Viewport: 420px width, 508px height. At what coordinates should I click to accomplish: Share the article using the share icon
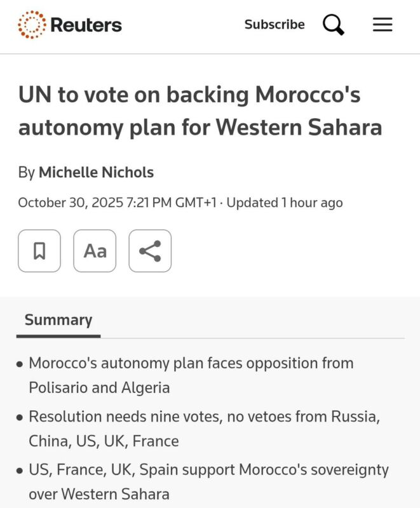point(150,251)
